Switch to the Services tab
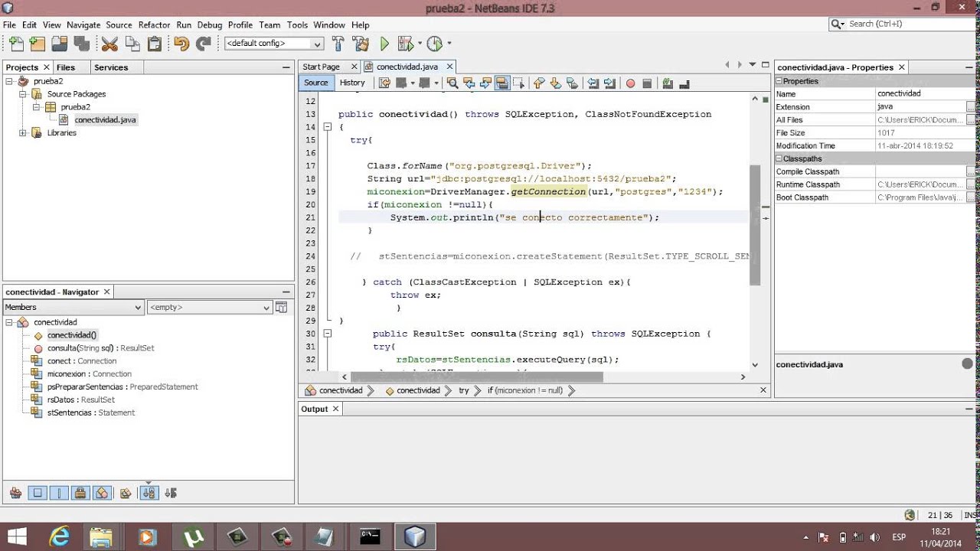Image resolution: width=980 pixels, height=551 pixels. coord(111,67)
